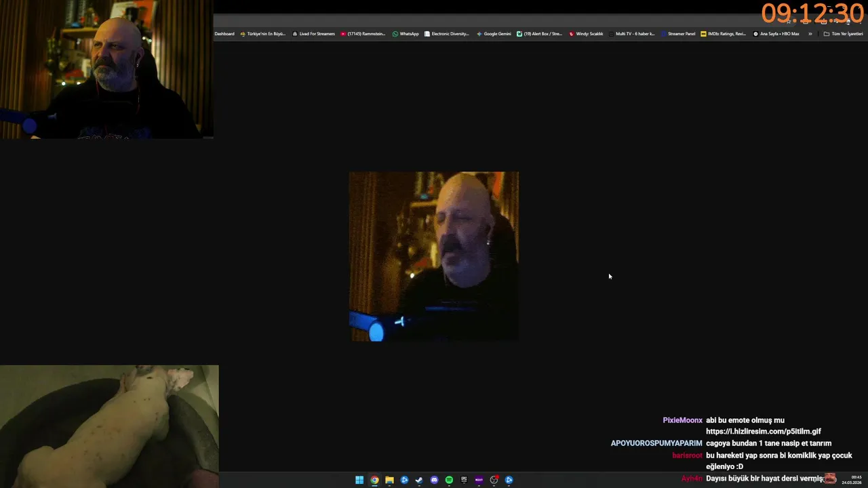This screenshot has width=868, height=488.
Task: Click the barisroot username in chat
Action: point(687,455)
